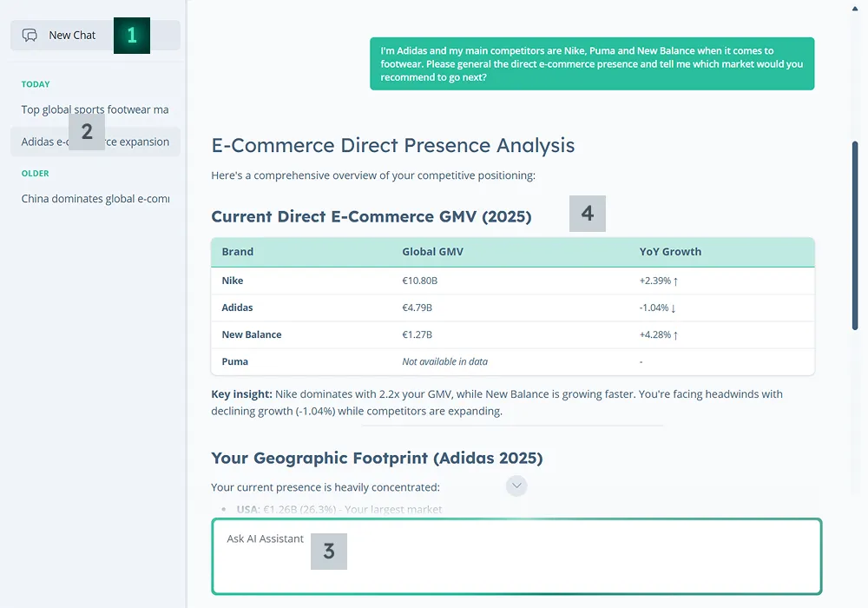This screenshot has height=608, width=868.
Task: Click the round scroll-down chevron button
Action: click(x=516, y=486)
